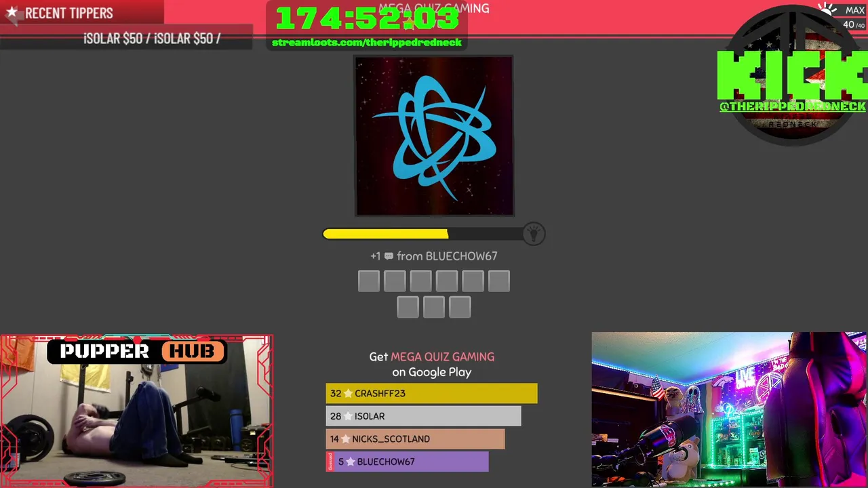
Task: Click the green KICK logo
Action: (792, 75)
